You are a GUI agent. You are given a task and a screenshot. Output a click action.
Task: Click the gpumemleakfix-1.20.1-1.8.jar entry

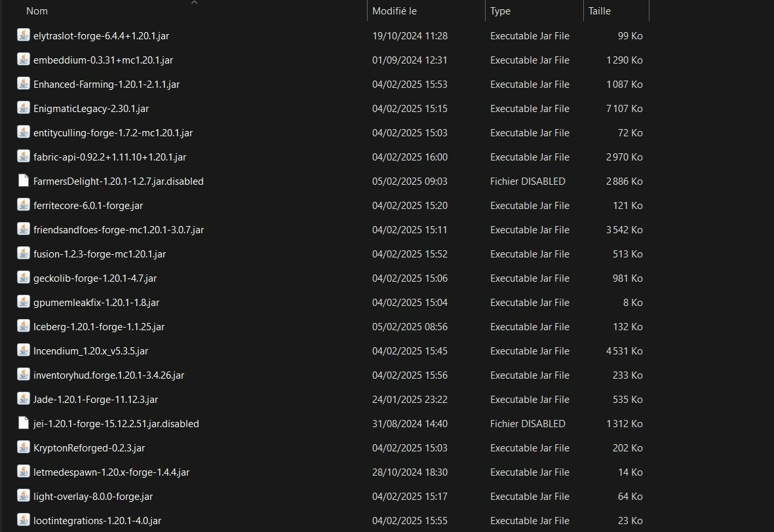click(96, 303)
